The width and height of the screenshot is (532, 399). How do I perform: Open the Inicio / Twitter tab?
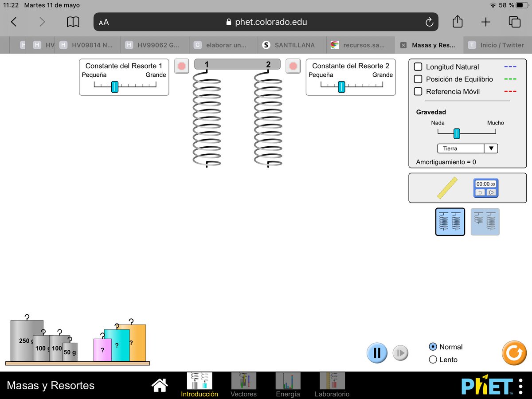click(497, 45)
